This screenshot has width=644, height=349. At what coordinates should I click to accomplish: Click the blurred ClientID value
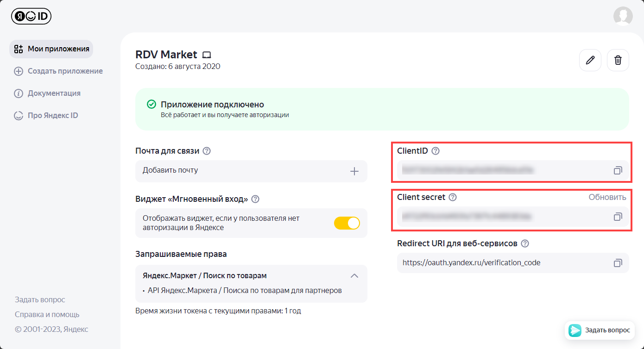tap(468, 170)
